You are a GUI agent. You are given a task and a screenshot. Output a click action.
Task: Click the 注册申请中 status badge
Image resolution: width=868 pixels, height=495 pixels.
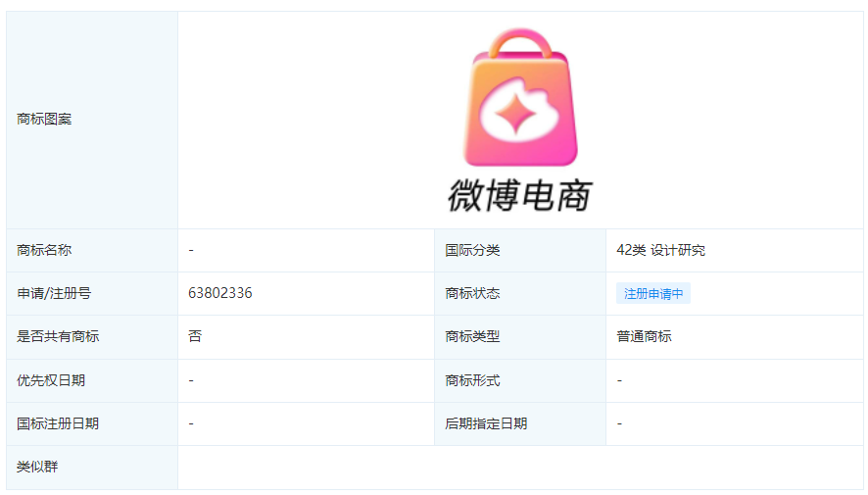(653, 293)
